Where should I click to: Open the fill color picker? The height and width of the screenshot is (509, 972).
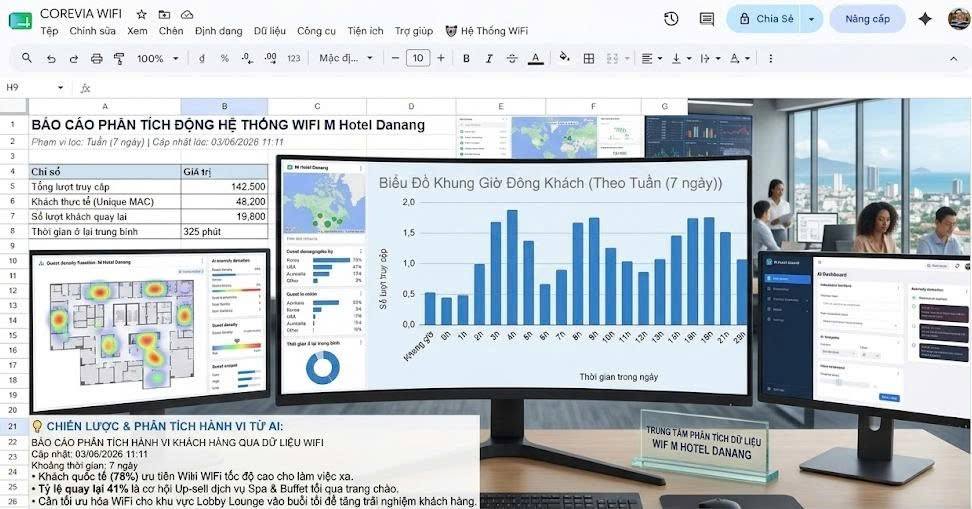coord(564,58)
